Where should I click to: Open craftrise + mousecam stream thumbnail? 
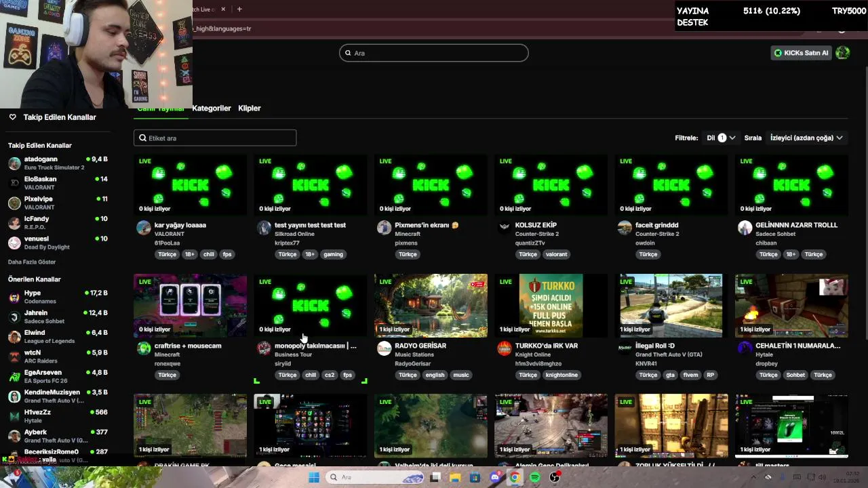point(190,306)
